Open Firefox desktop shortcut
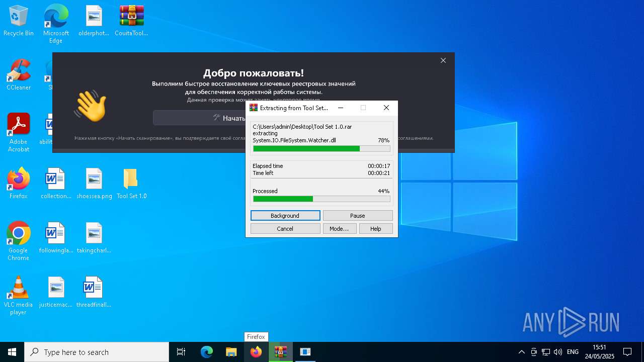 [19, 184]
